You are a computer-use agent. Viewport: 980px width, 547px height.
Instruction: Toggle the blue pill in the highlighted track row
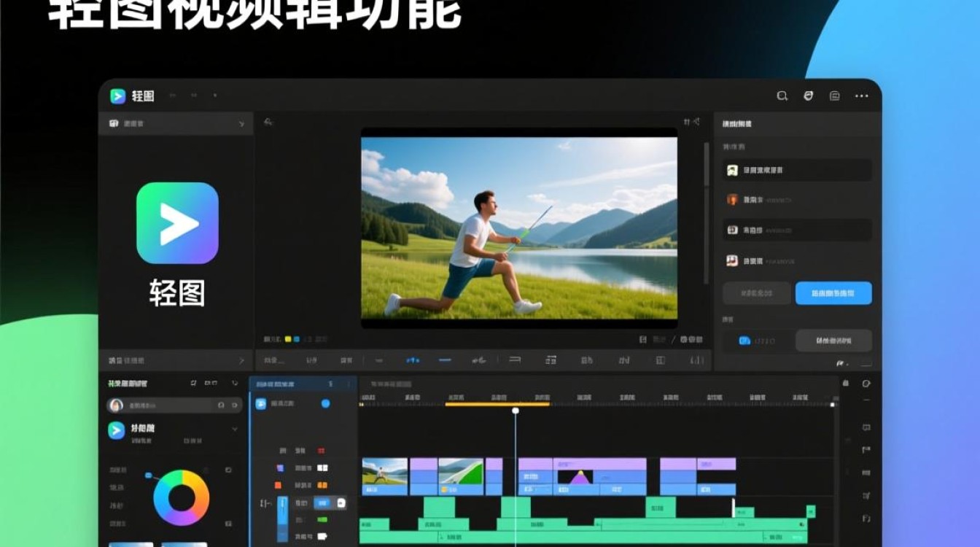(322, 503)
